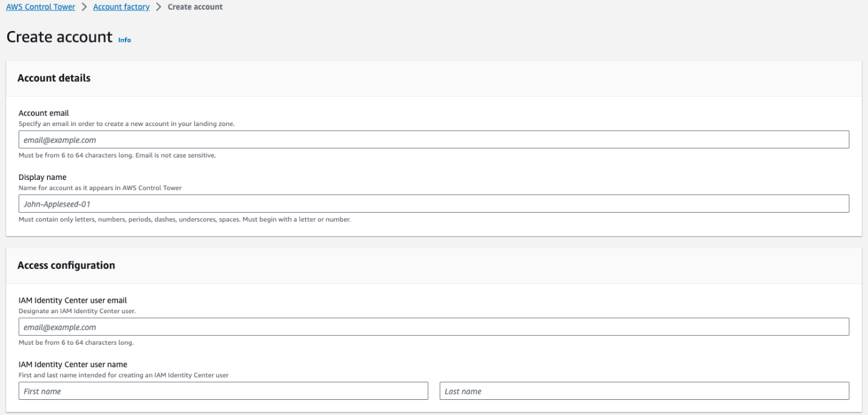The height and width of the screenshot is (415, 868).
Task: Open the AWS Control Tower breadcrumb link
Action: click(40, 7)
